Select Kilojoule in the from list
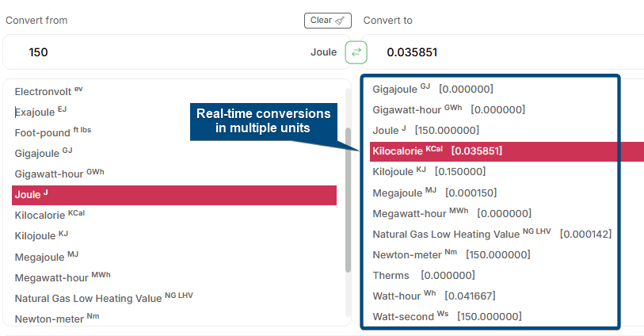Viewport: 644px width, 336px height. tap(41, 235)
